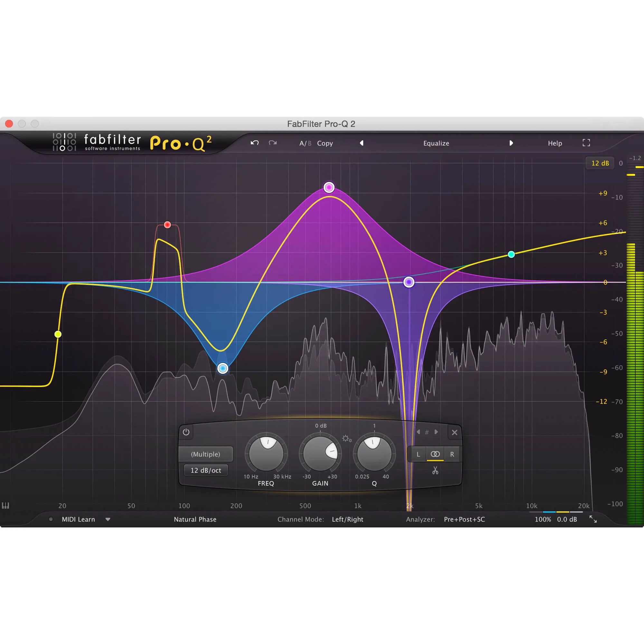This screenshot has height=644, width=644.
Task: Select the yellow-green low-cut band node
Action: coord(58,334)
